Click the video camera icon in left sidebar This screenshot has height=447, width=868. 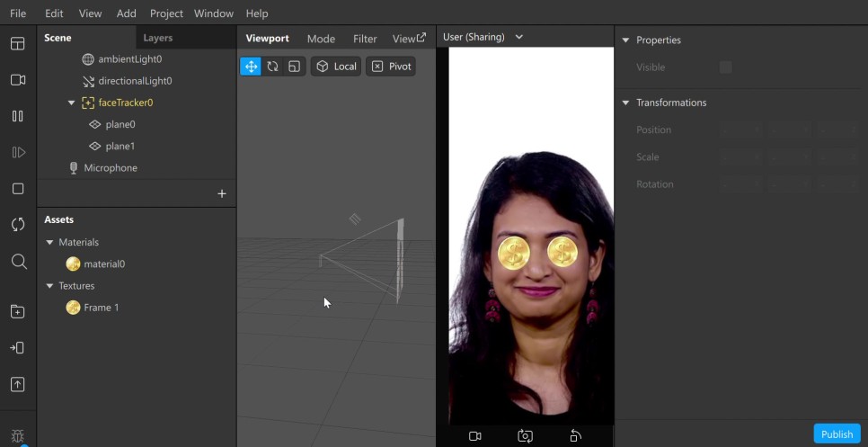pos(18,80)
